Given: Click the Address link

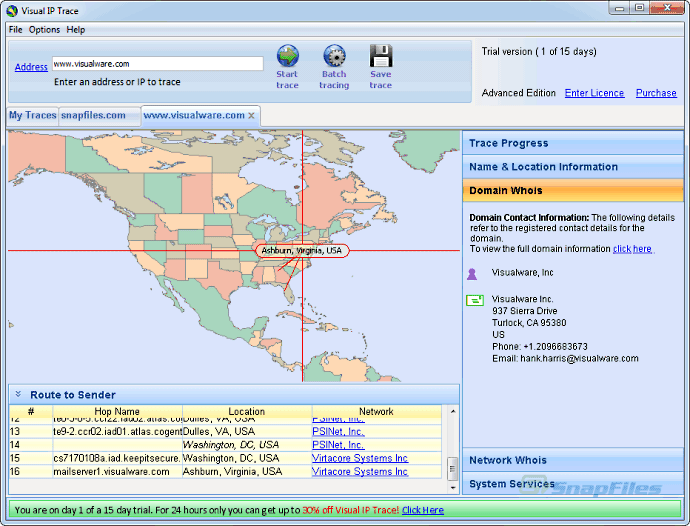Looking at the screenshot, I should (x=31, y=67).
